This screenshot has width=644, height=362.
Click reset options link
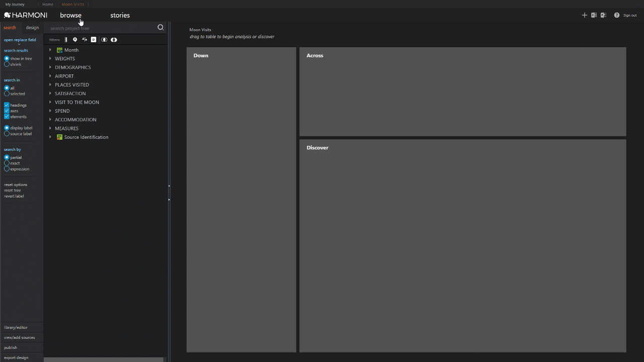point(16,185)
